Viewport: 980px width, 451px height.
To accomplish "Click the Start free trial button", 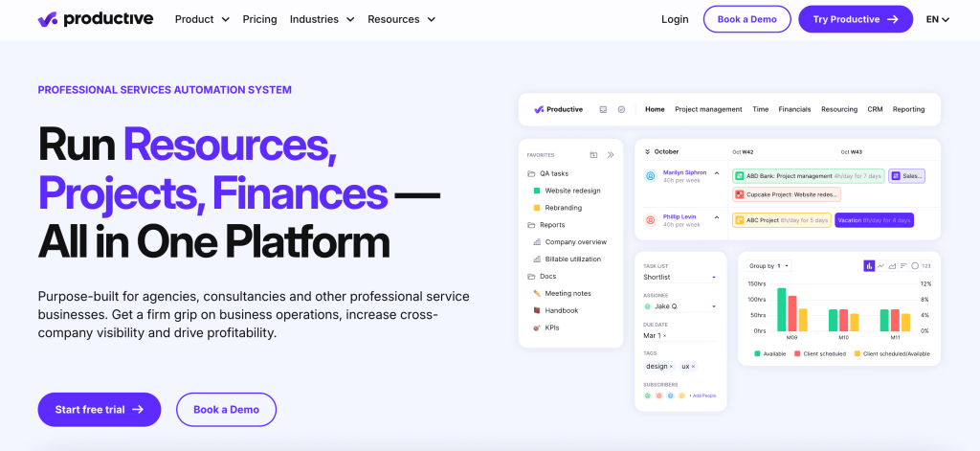I will [x=100, y=410].
